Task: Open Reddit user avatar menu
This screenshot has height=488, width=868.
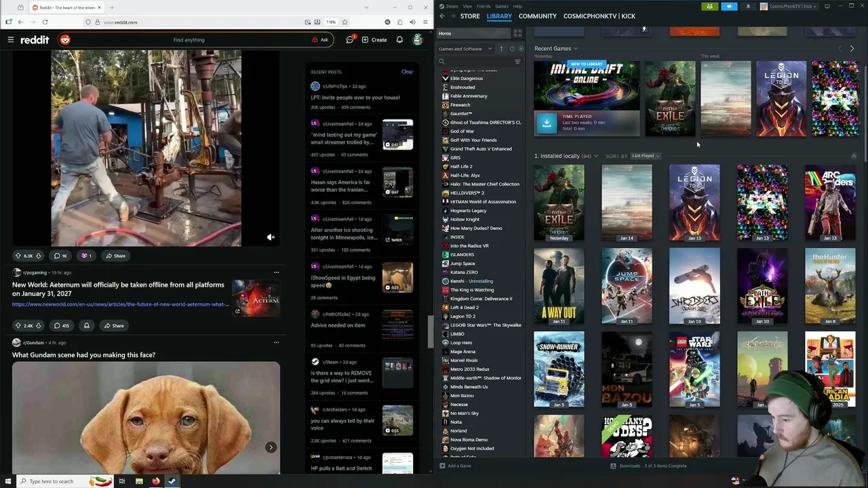Action: pyautogui.click(x=418, y=40)
